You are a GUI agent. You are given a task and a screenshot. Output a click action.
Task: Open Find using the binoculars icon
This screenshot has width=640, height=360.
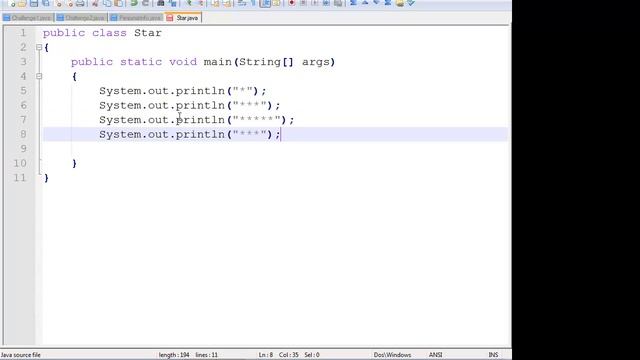161,3
